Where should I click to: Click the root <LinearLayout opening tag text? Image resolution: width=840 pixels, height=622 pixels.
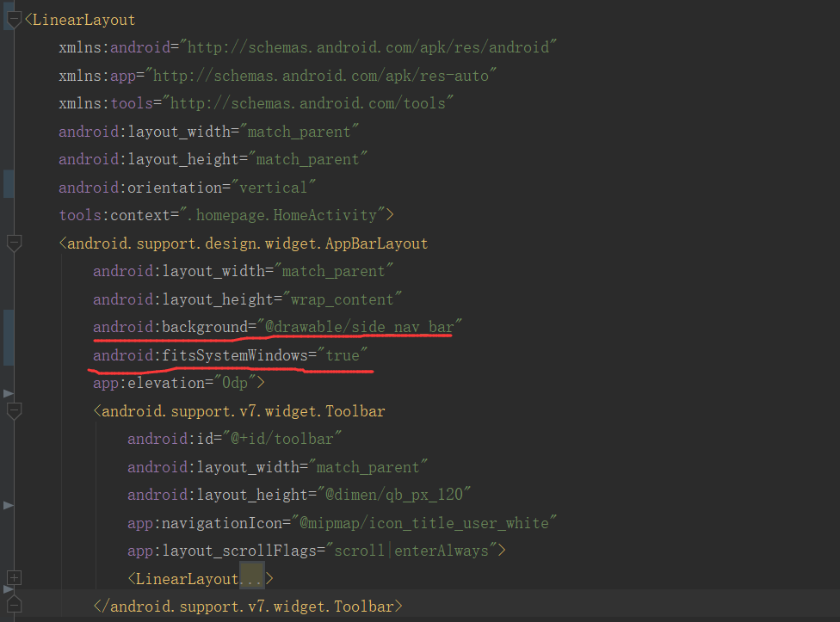(x=80, y=20)
